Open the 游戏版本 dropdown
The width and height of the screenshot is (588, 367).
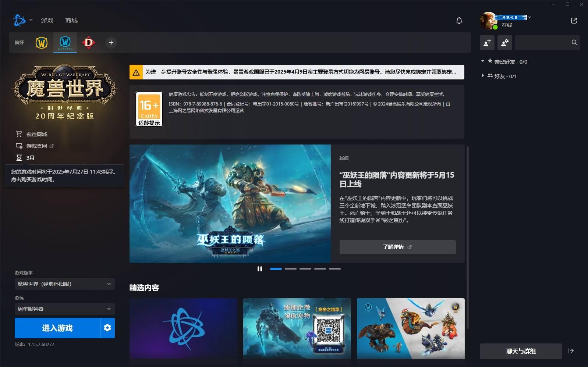point(65,284)
